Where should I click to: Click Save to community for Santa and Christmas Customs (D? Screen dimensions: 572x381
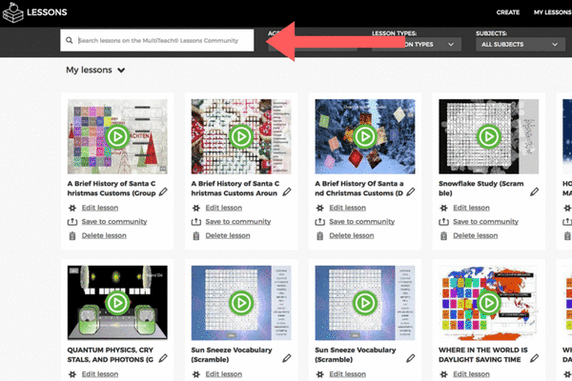pos(362,222)
